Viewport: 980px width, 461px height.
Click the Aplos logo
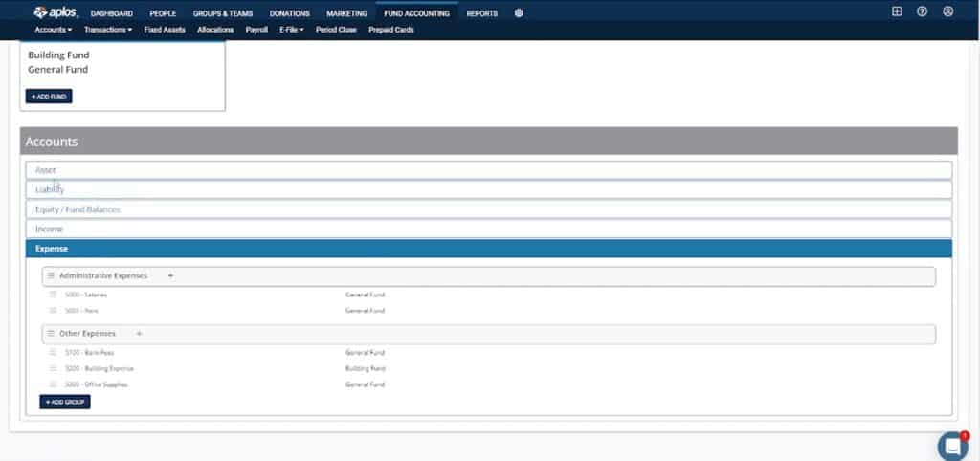pos(55,12)
